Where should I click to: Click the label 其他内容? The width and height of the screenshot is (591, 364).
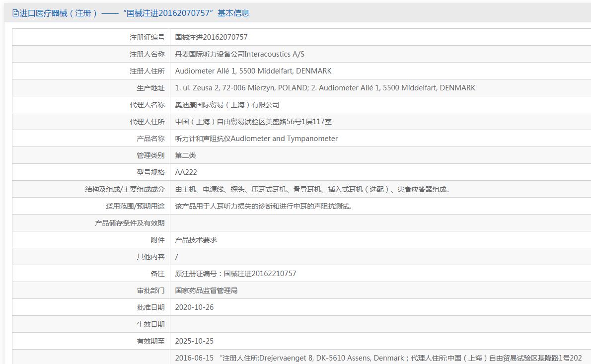pos(150,257)
